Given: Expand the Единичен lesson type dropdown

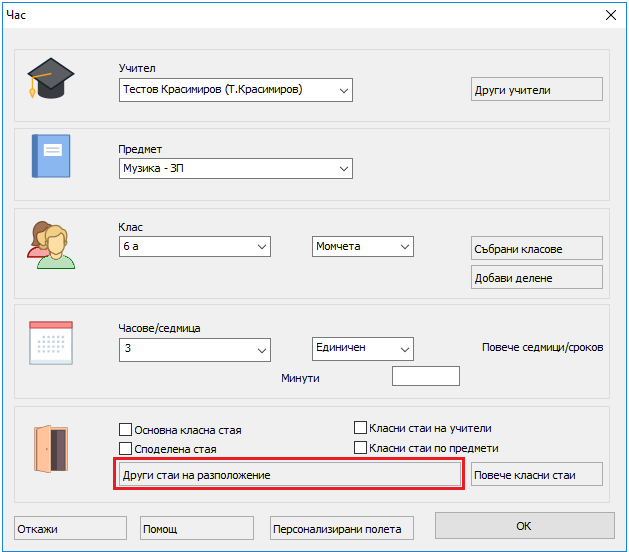Looking at the screenshot, I should (x=404, y=348).
